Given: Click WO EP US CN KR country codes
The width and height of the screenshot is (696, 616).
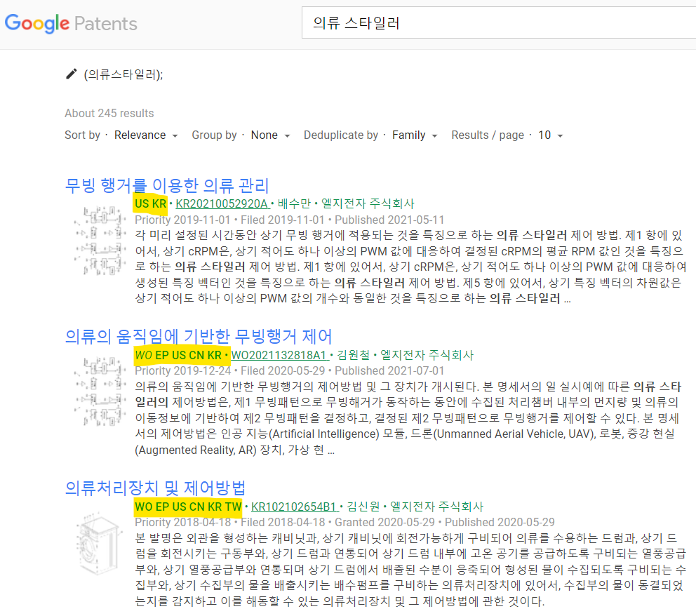Looking at the screenshot, I should (x=178, y=355).
